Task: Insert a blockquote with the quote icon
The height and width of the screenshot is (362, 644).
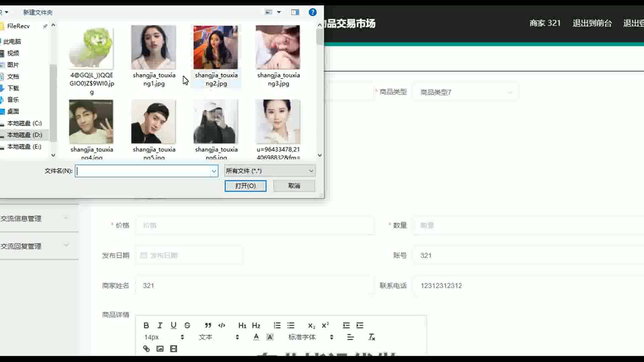Action: click(208, 325)
